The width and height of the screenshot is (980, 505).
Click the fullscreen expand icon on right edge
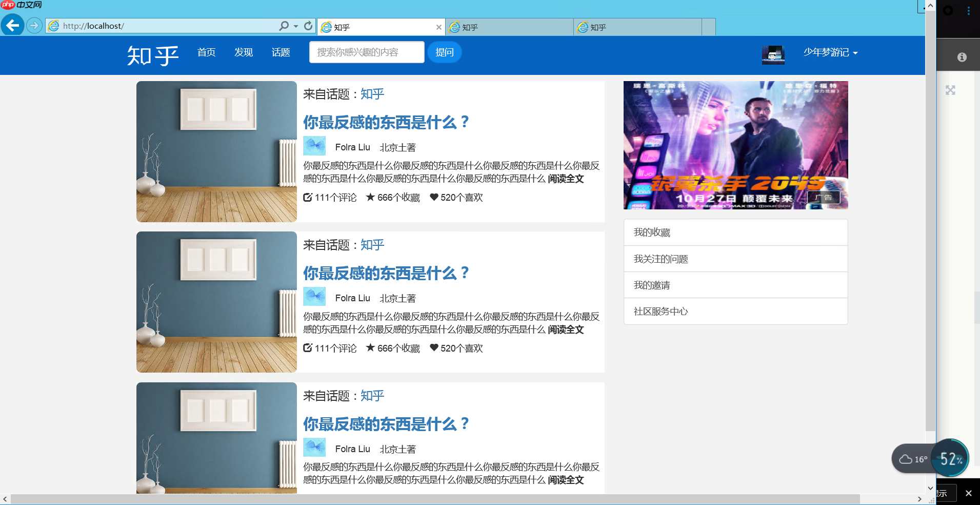[x=950, y=90]
